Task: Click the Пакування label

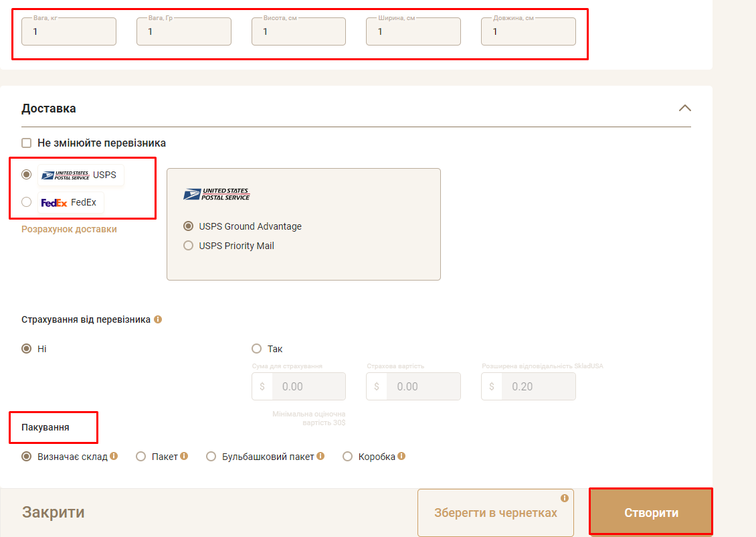Action: [x=45, y=427]
